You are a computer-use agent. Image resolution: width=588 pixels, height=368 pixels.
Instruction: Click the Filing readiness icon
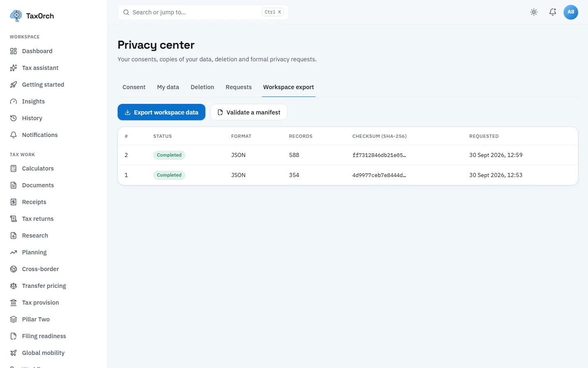click(13, 336)
